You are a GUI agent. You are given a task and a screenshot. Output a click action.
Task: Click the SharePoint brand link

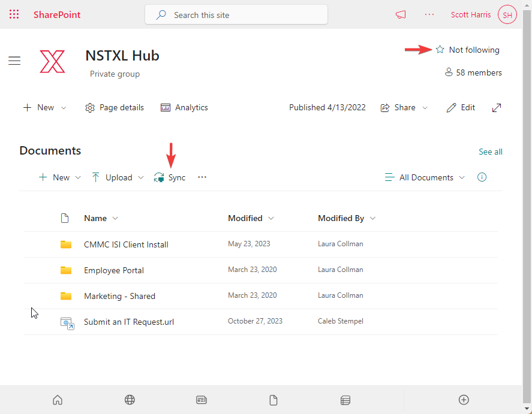pos(57,14)
